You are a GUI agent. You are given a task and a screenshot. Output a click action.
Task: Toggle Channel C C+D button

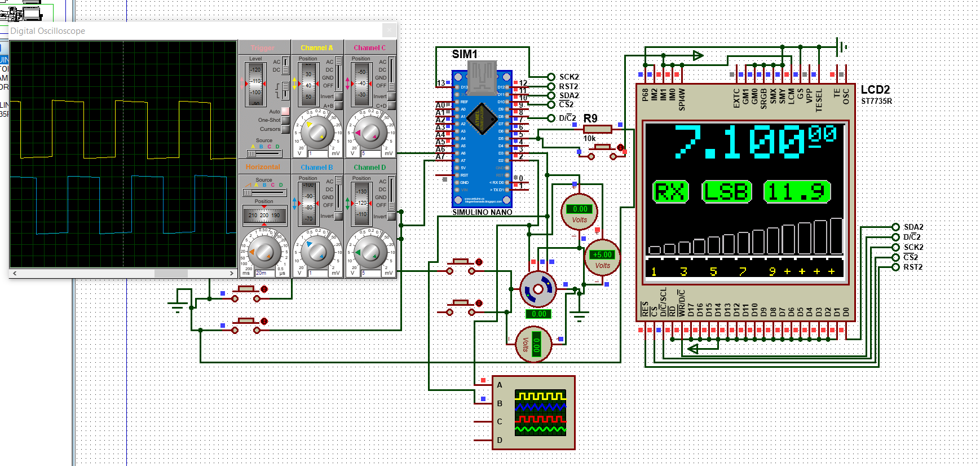[x=391, y=105]
